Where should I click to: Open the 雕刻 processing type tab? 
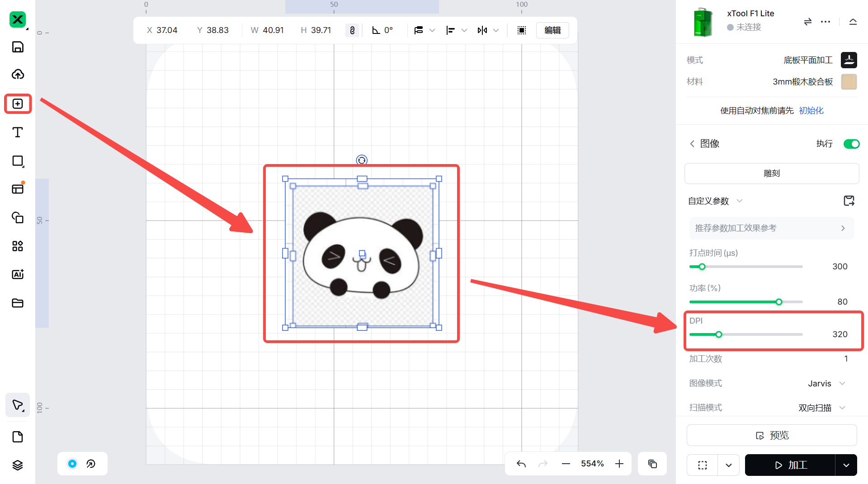coord(772,174)
